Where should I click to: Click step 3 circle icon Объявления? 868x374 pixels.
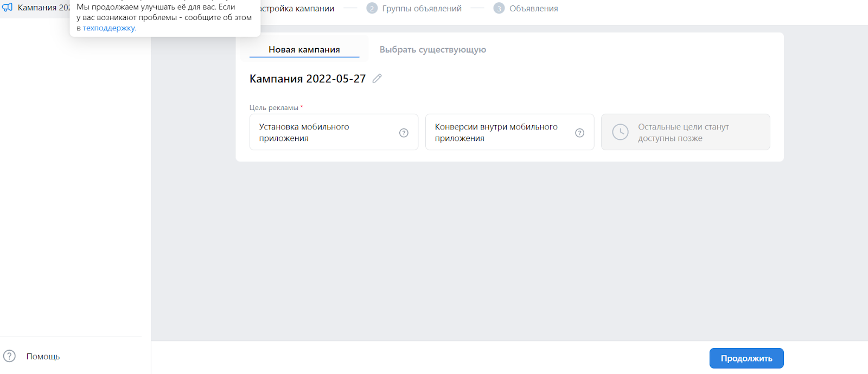(499, 8)
